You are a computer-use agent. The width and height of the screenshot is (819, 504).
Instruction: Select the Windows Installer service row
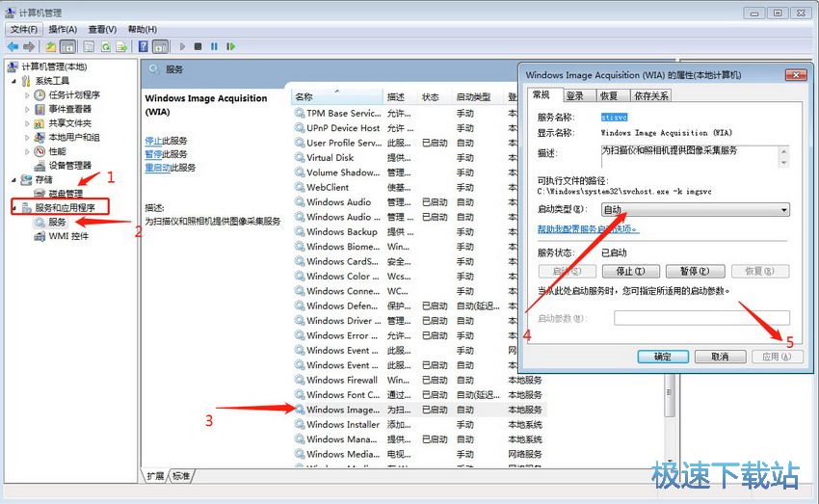[419, 425]
